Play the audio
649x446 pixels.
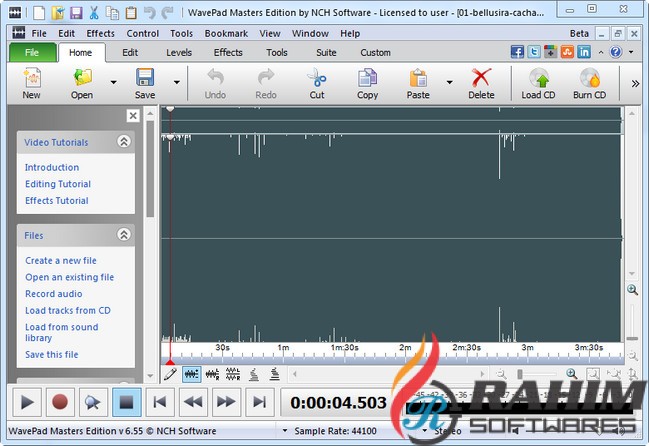point(27,402)
